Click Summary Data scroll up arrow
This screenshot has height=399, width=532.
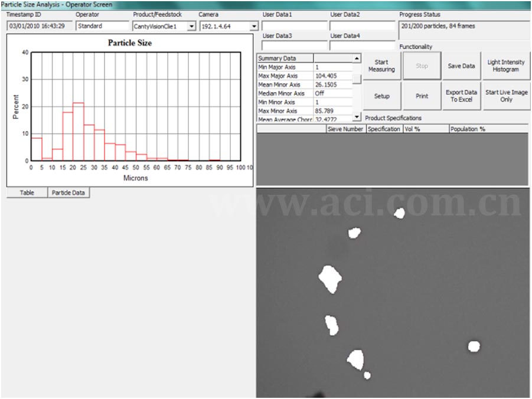[357, 58]
